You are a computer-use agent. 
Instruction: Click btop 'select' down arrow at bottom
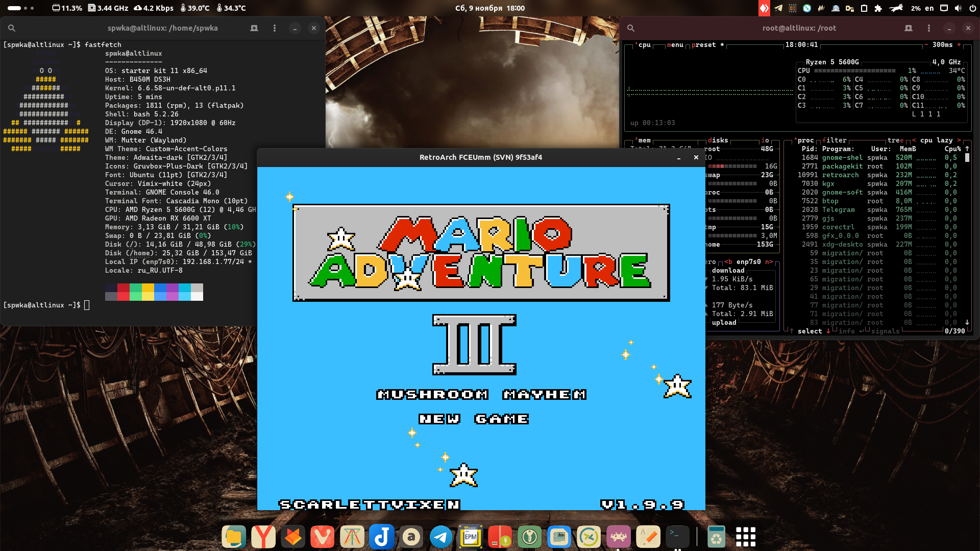(x=828, y=331)
